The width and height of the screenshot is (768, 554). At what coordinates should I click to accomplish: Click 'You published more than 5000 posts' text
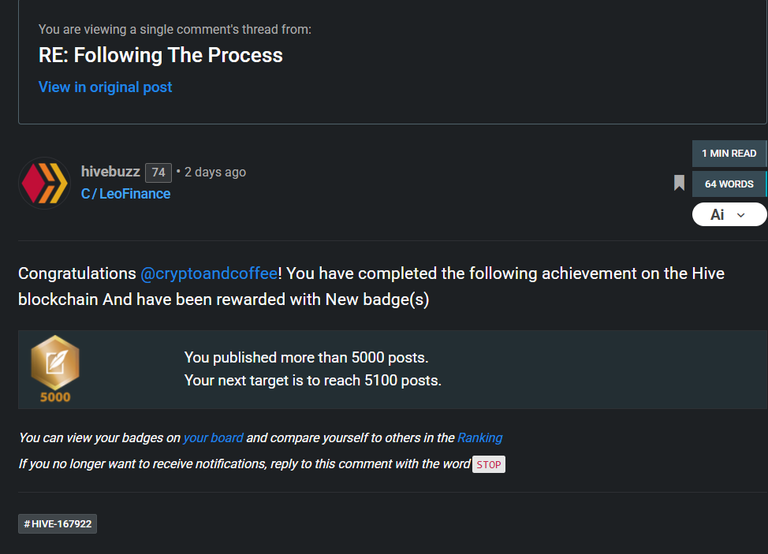point(306,358)
